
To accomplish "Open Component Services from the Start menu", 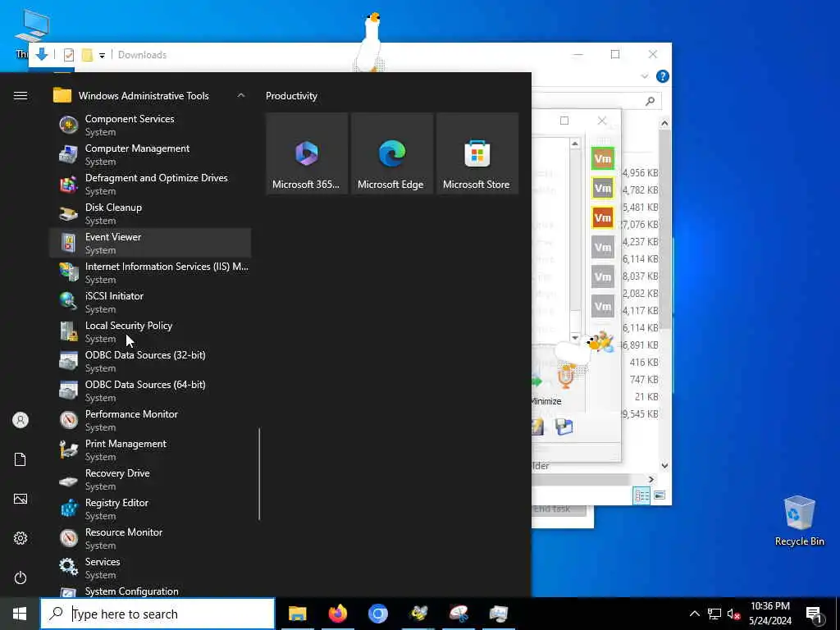I will [150, 125].
